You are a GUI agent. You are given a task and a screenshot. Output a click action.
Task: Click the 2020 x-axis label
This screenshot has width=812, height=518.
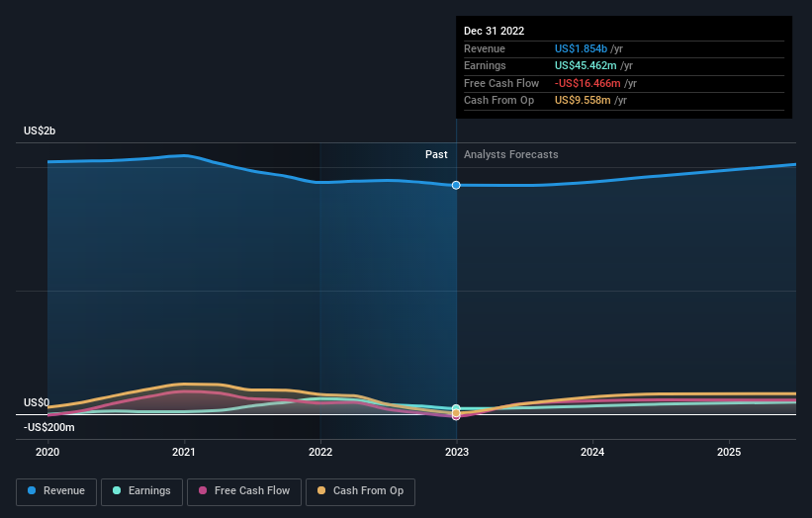point(47,453)
